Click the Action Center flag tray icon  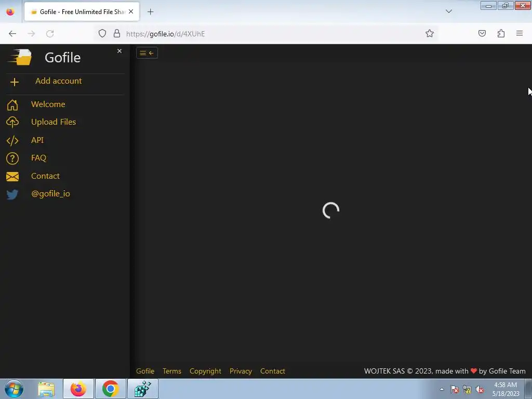point(455,390)
